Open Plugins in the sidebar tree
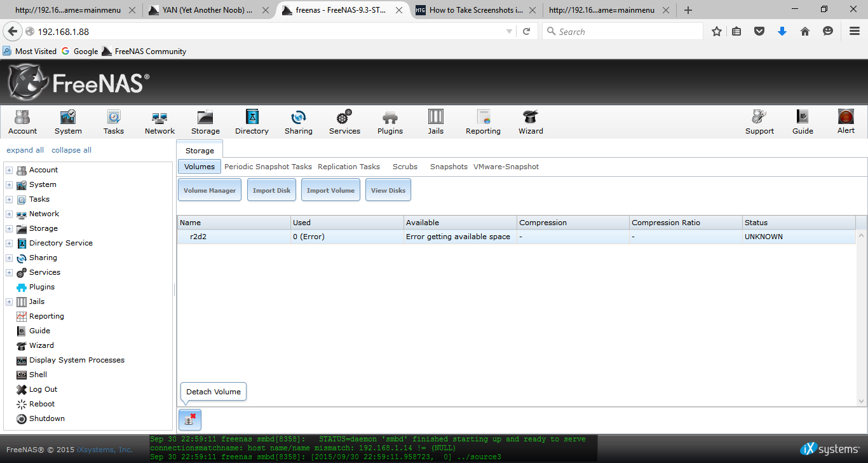 tap(42, 287)
